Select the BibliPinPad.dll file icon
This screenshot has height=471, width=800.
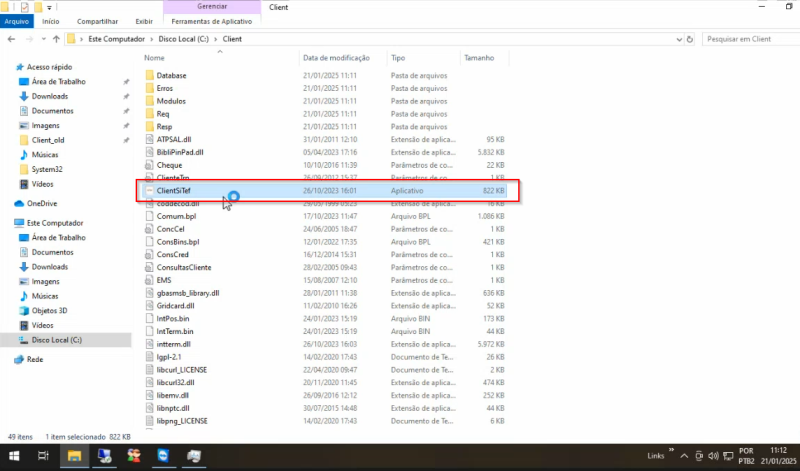pos(149,152)
